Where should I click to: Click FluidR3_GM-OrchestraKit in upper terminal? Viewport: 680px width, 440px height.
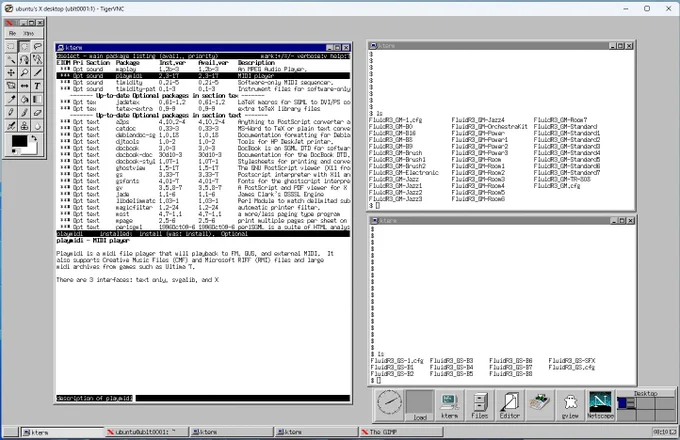click(x=489, y=127)
